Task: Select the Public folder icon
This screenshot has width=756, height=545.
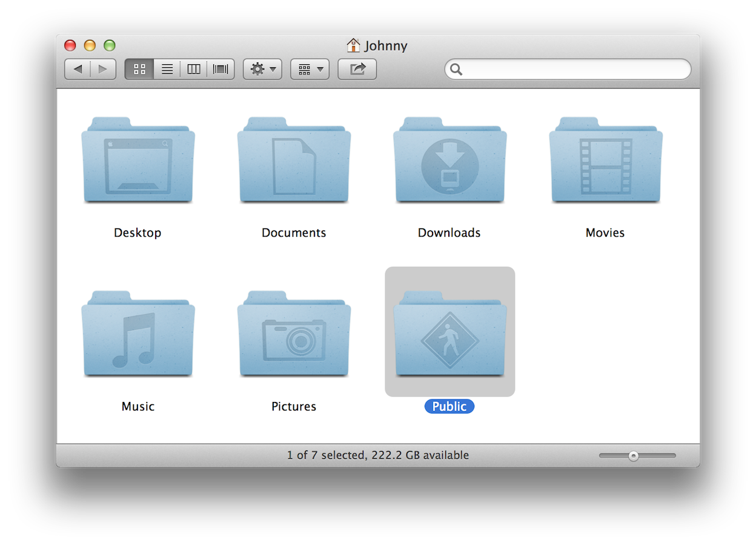Action: pyautogui.click(x=449, y=334)
